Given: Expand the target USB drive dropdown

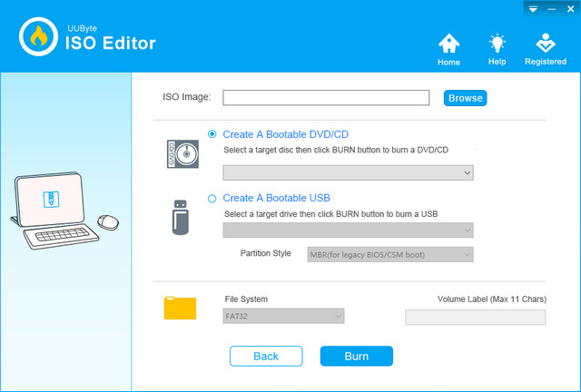Looking at the screenshot, I should click(348, 230).
